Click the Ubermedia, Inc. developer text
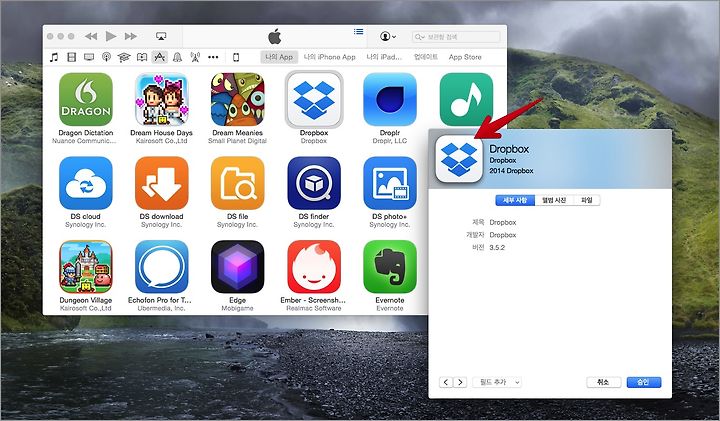 tap(162, 309)
